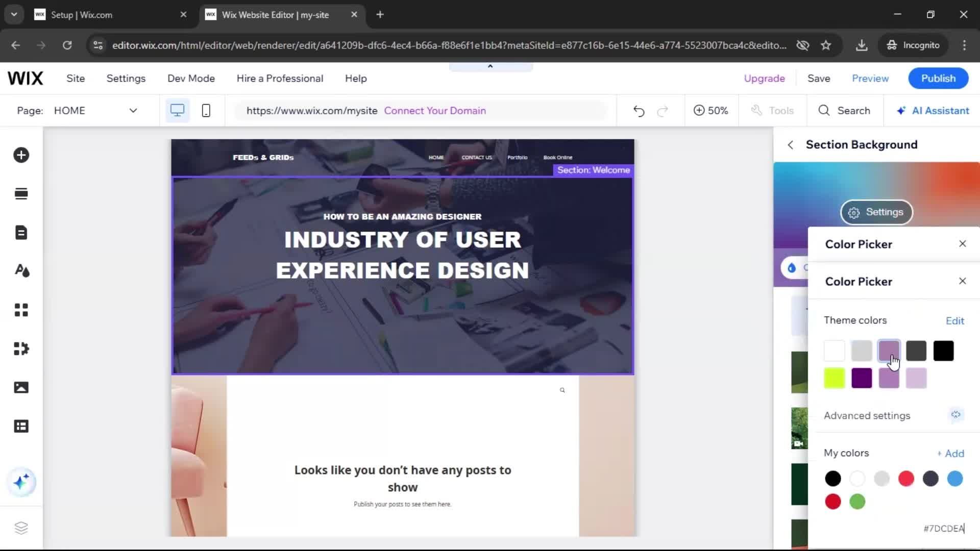The image size is (980, 551).
Task: Open Advanced settings link icon
Action: point(955,415)
